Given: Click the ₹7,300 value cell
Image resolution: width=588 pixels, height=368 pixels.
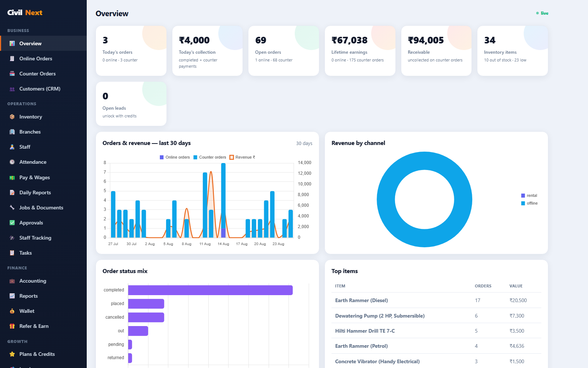Looking at the screenshot, I should point(517,316).
